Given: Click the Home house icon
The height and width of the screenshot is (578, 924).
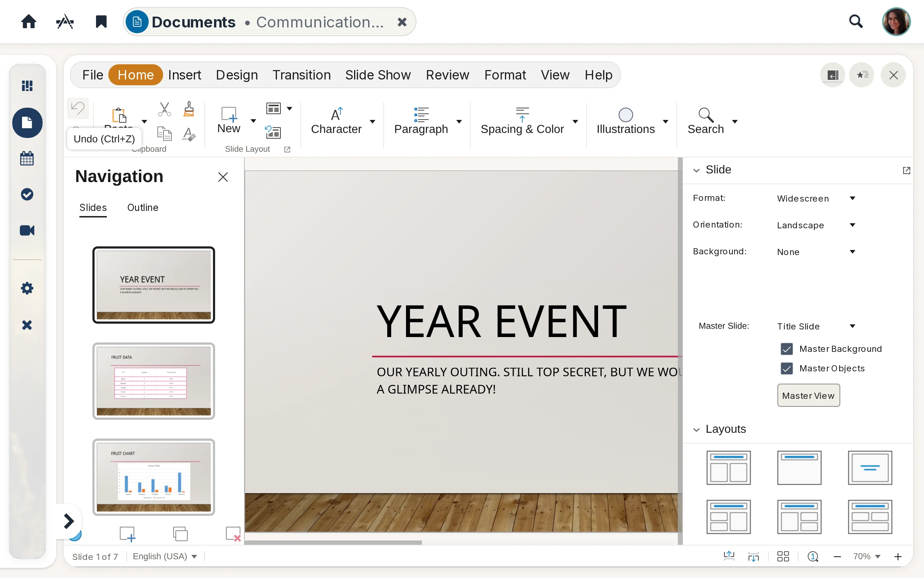Looking at the screenshot, I should point(29,22).
